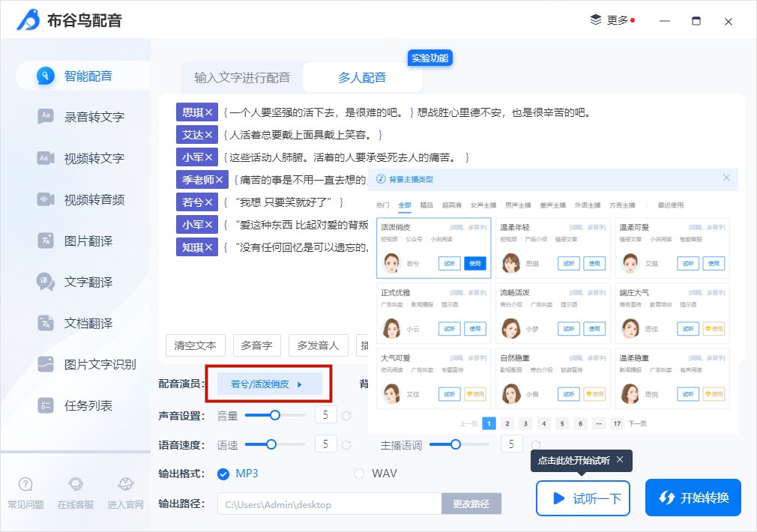Use the 思琪 温柔年轻 voice

(x=594, y=264)
